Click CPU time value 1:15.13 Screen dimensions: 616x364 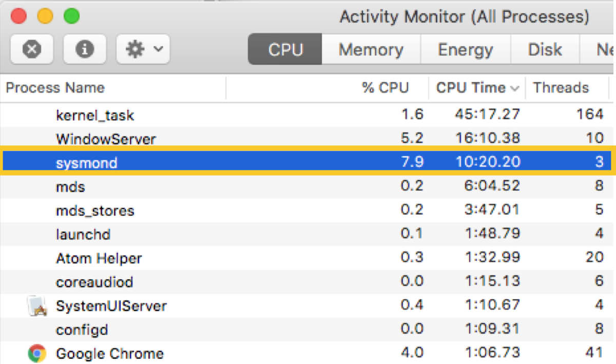491,282
